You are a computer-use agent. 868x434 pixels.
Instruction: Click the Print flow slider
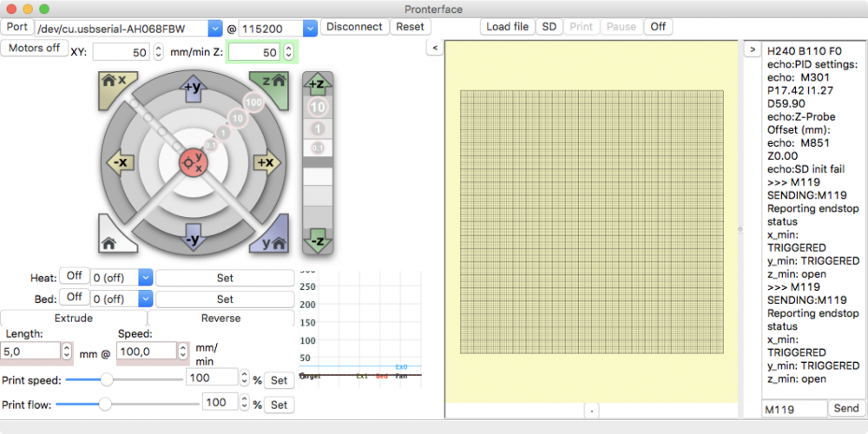click(128, 404)
